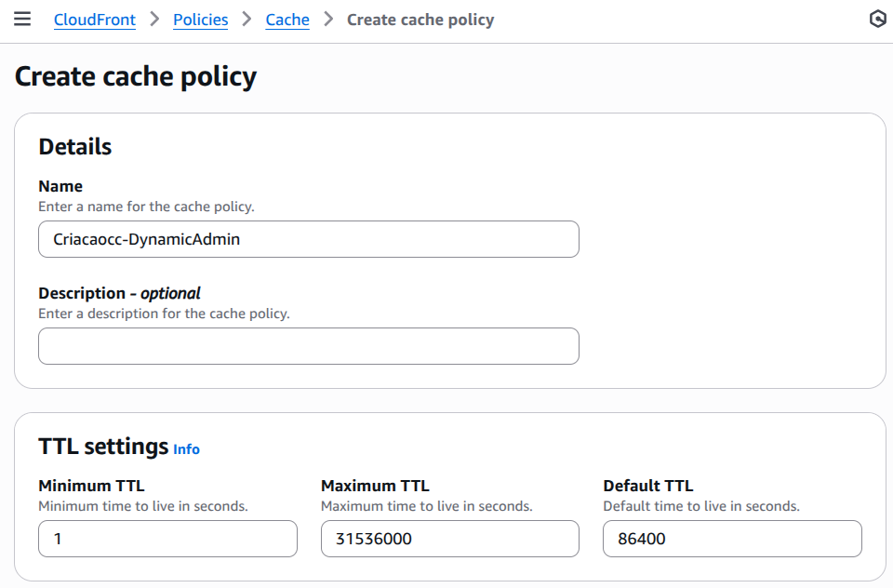Click the 'Default TTL' label text
The height and width of the screenshot is (588, 893).
pyautogui.click(x=647, y=486)
